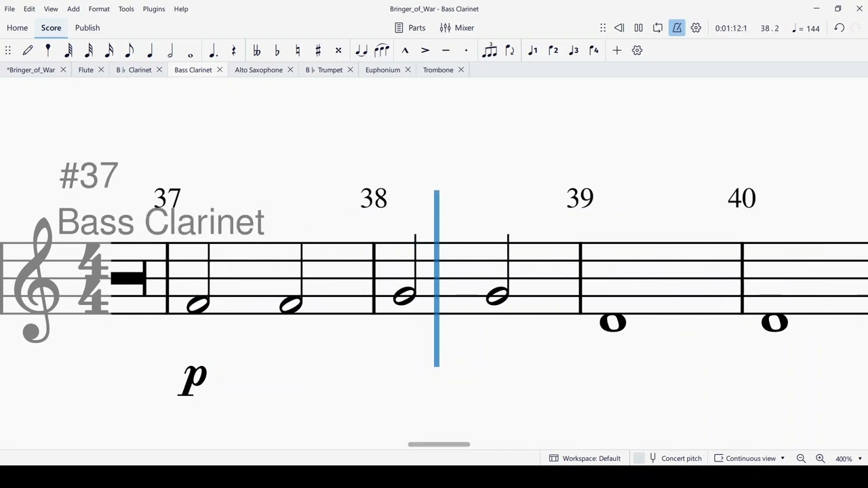Image resolution: width=868 pixels, height=488 pixels.
Task: Open the Mixer panel
Action: [x=457, y=28]
